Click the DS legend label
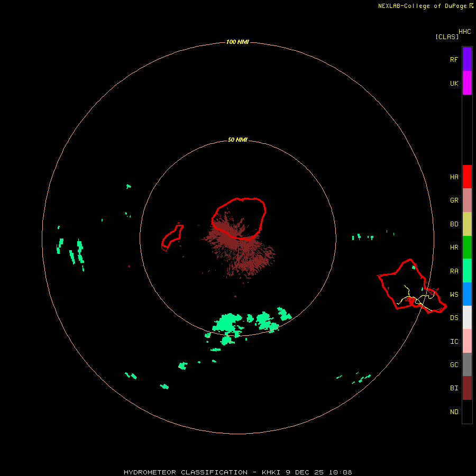476x476 pixels. point(454,318)
